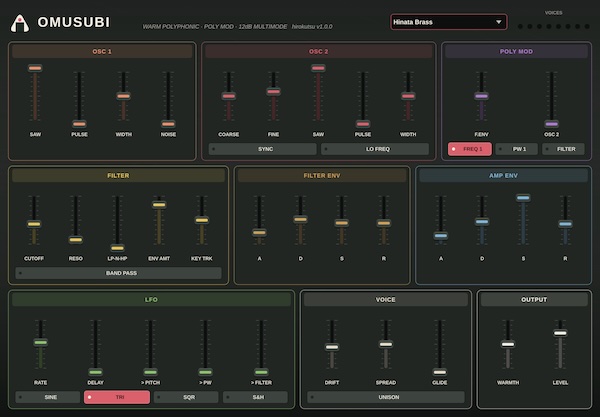Click the OSC 1 NOISE slider handle
The image size is (600, 417).
[168, 124]
